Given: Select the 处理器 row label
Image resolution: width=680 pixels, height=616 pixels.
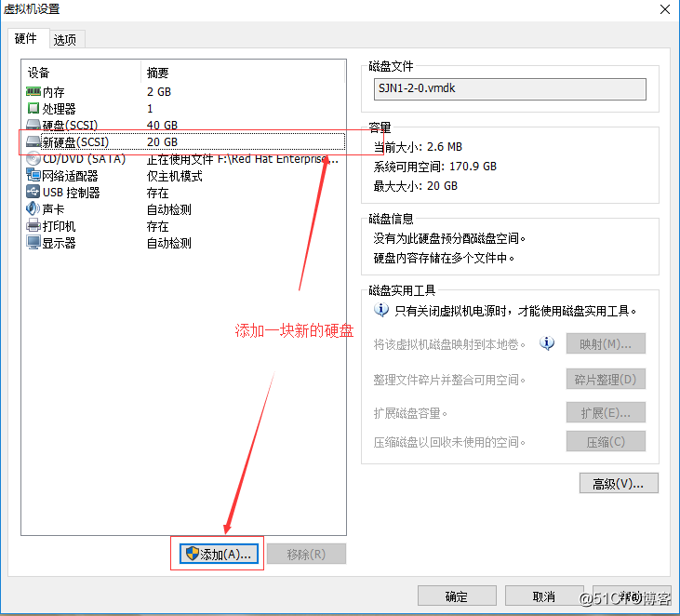Looking at the screenshot, I should point(59,109).
